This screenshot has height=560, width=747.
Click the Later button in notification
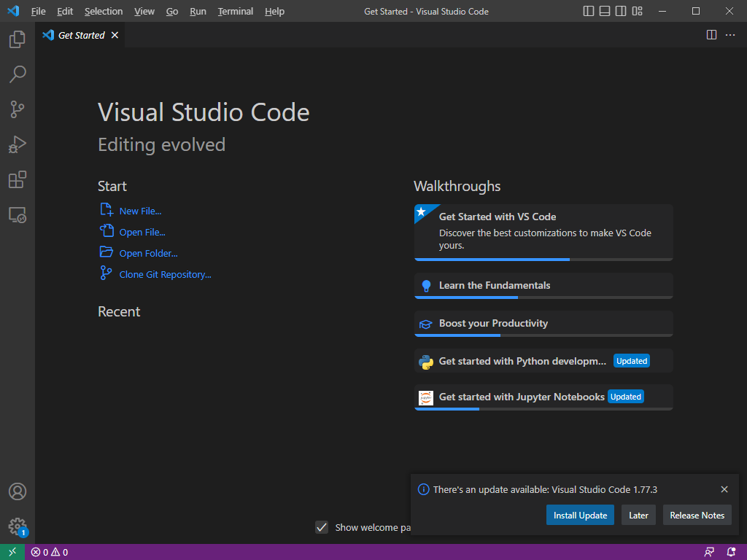(638, 516)
